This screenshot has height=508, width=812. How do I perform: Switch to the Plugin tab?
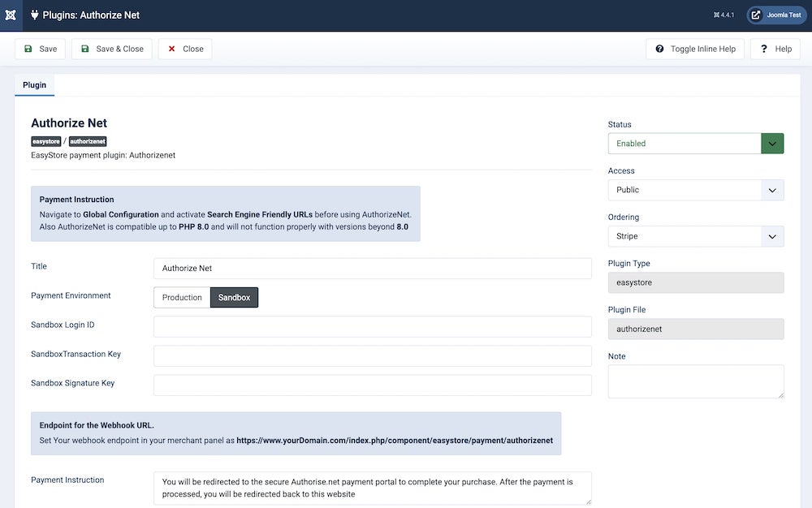coord(34,85)
